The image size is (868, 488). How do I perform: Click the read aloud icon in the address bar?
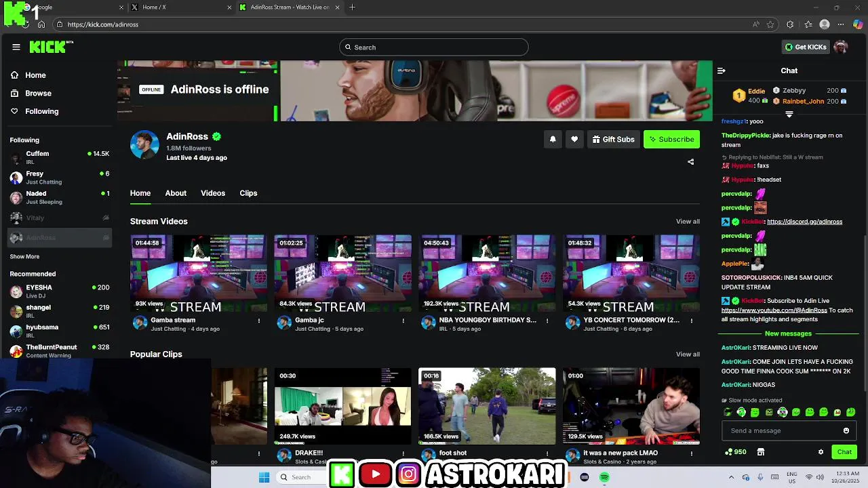pyautogui.click(x=755, y=24)
